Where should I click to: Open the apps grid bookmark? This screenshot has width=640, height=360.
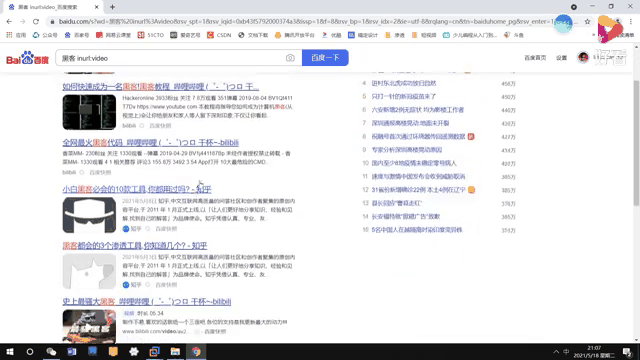pyautogui.click(x=16, y=35)
